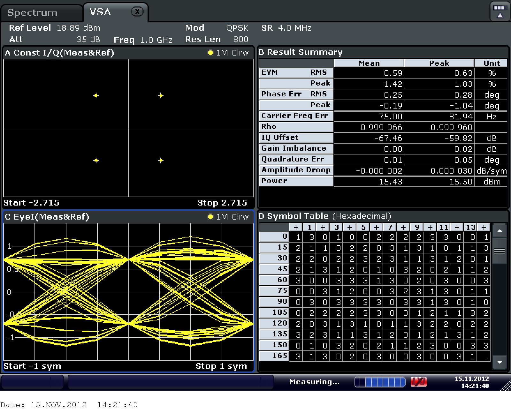Click the date and time display
Viewport: 511px width, 420px height.
pyautogui.click(x=471, y=382)
